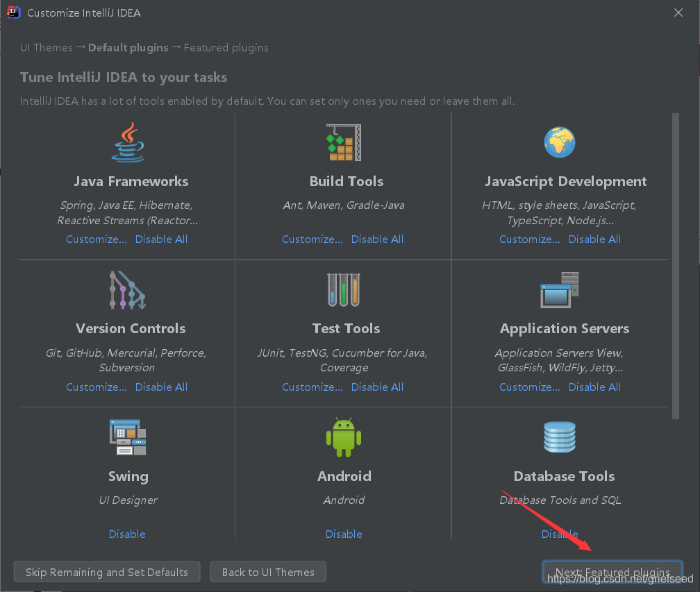This screenshot has height=592, width=700.
Task: Click the Database Tools heading
Action: pyautogui.click(x=565, y=476)
